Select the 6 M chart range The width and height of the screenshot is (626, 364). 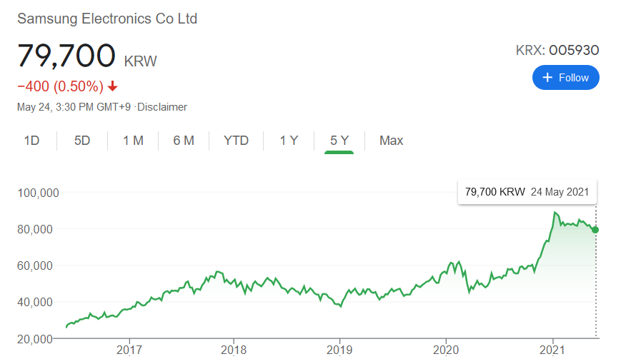[184, 141]
